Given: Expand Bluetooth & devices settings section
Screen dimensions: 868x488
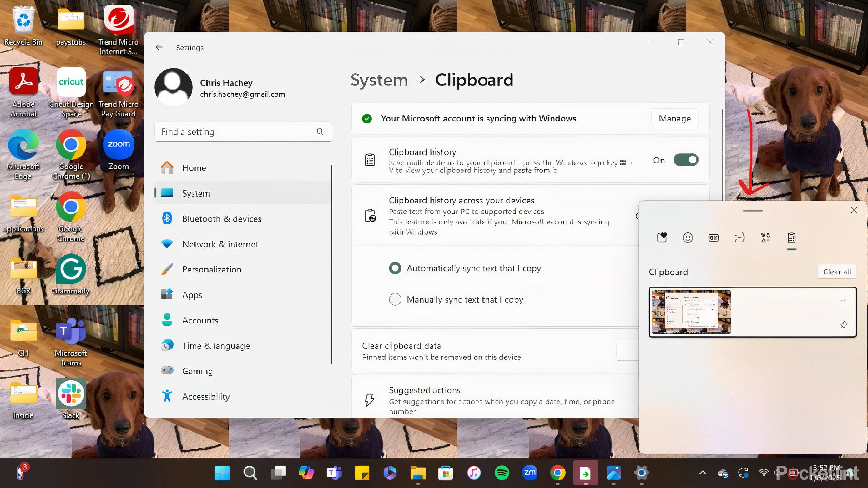Looking at the screenshot, I should click(222, 218).
